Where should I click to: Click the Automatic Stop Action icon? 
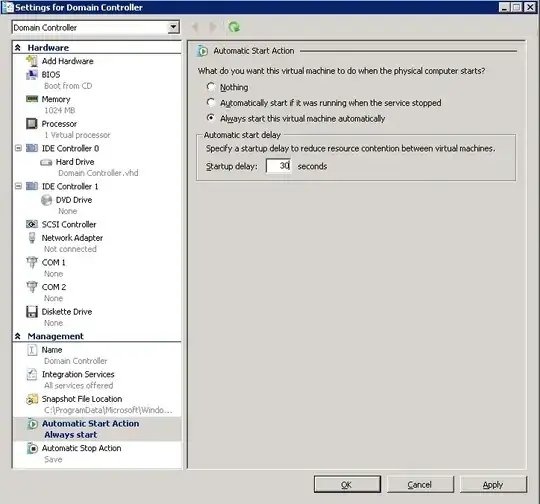(32, 448)
